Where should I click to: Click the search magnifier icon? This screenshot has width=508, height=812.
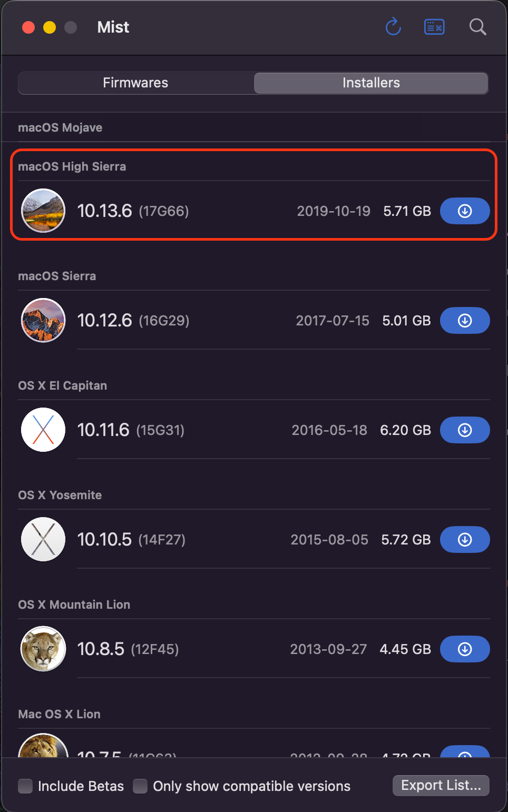(x=477, y=27)
